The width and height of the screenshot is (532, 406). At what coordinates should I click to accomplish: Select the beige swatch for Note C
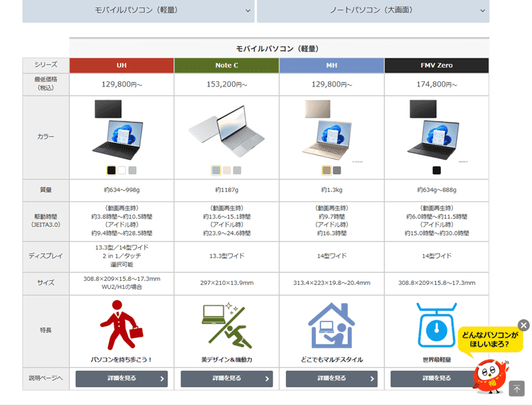point(227,170)
